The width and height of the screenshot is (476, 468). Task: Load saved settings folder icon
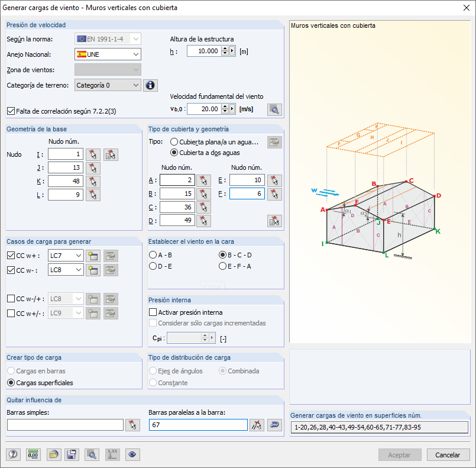[x=54, y=454]
